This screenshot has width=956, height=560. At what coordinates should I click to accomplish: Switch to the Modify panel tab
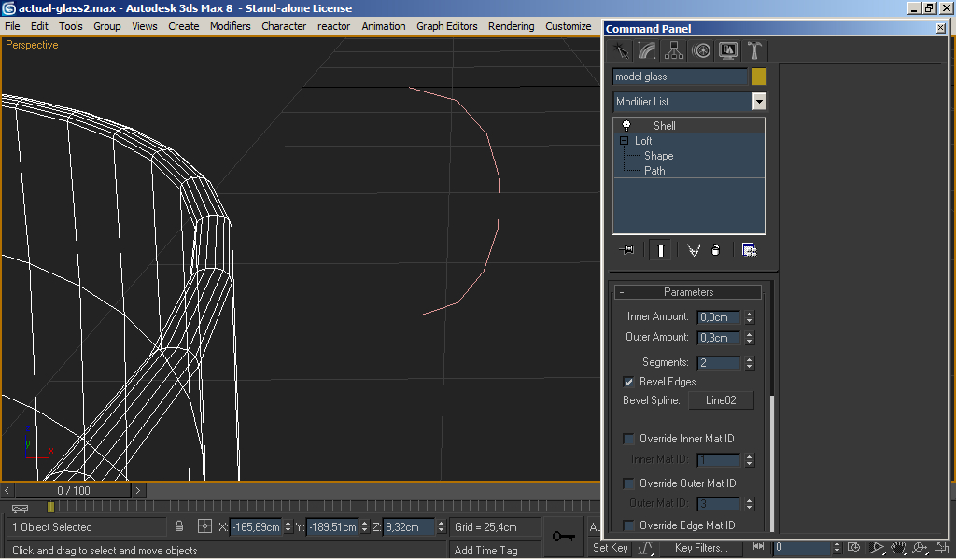647,50
